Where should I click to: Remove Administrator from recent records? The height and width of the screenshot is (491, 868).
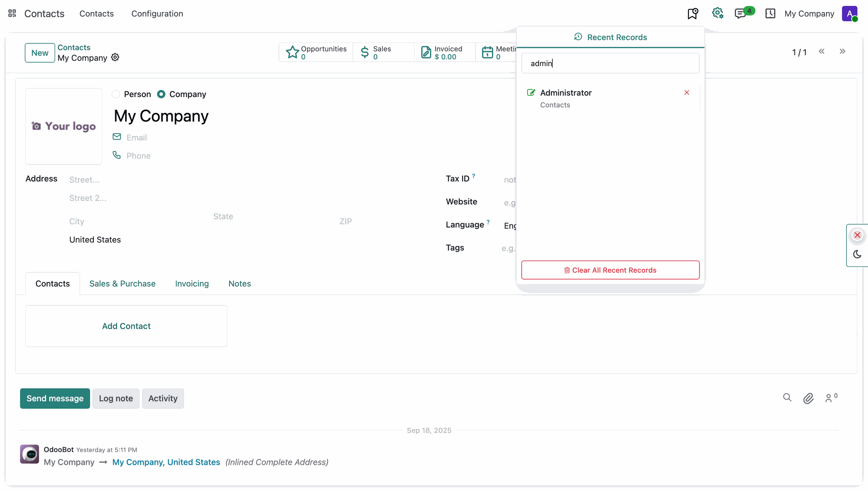[x=687, y=93]
